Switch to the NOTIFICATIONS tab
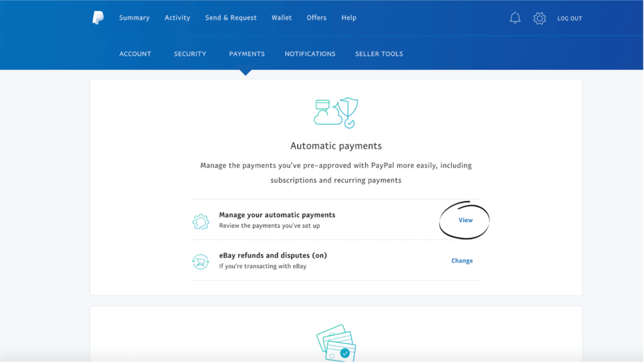Image resolution: width=644 pixels, height=363 pixels. tap(310, 53)
